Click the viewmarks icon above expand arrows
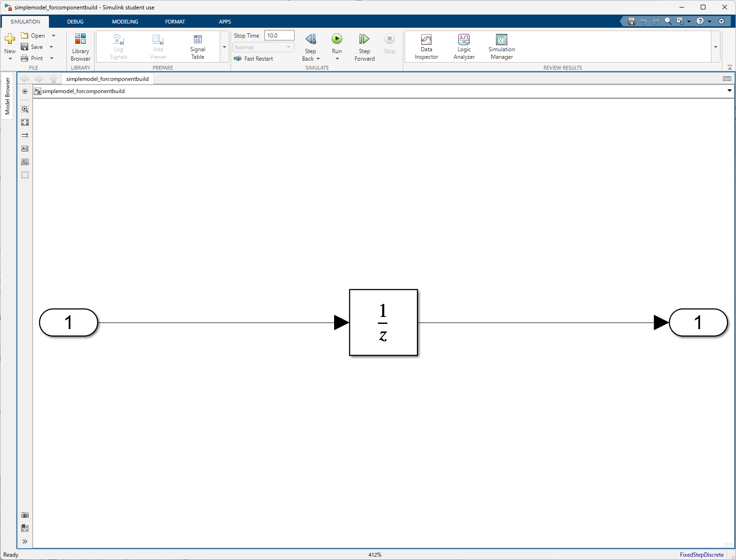This screenshot has width=736, height=560. (25, 528)
